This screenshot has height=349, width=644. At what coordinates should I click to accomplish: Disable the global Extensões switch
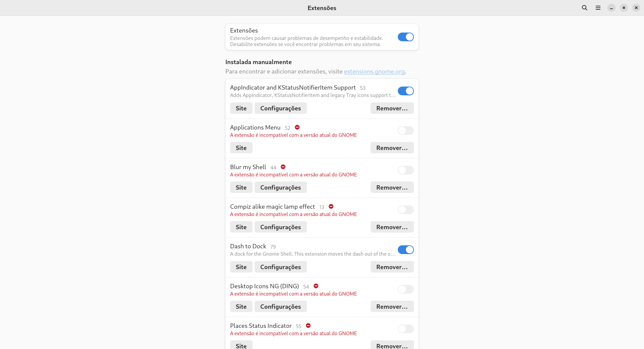point(406,37)
